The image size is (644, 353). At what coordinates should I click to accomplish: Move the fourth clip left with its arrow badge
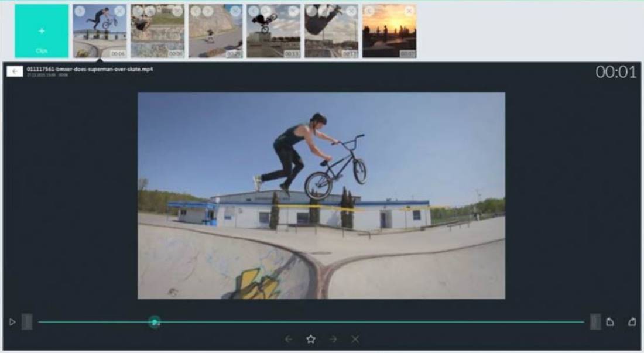pos(253,11)
